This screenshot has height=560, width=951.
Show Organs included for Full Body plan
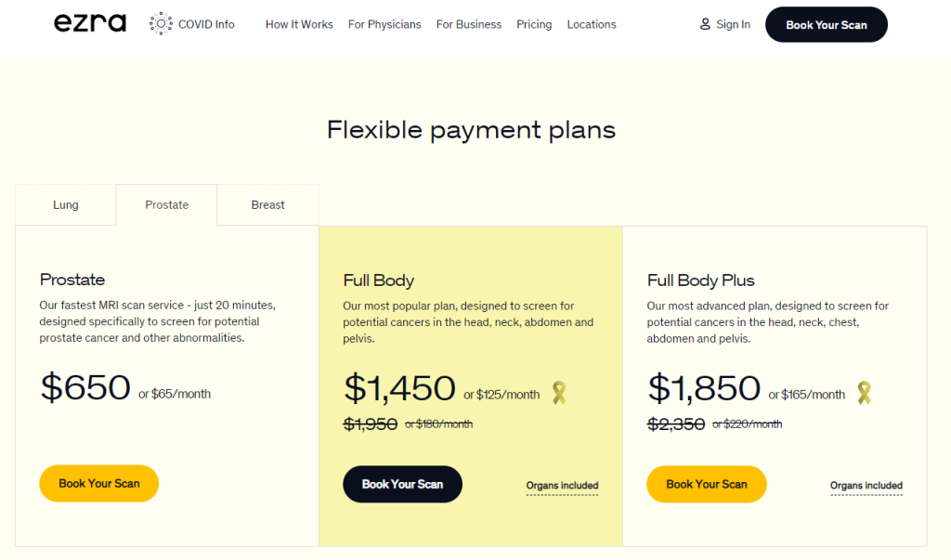562,486
